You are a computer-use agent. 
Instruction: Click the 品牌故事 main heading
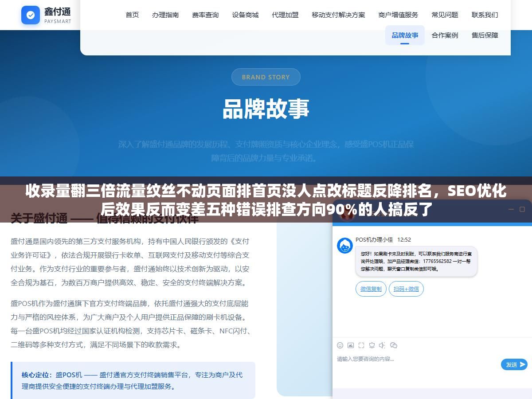click(x=266, y=109)
